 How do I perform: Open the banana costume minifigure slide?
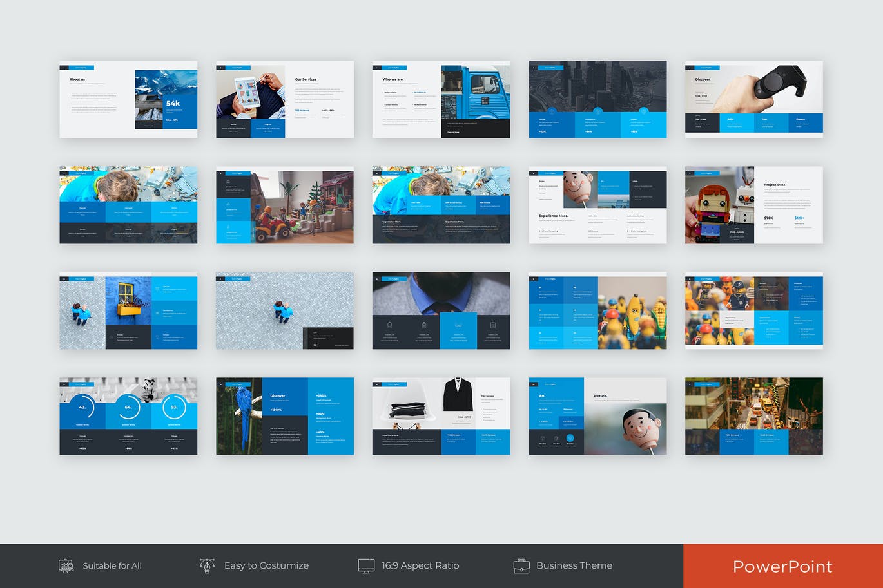597,310
